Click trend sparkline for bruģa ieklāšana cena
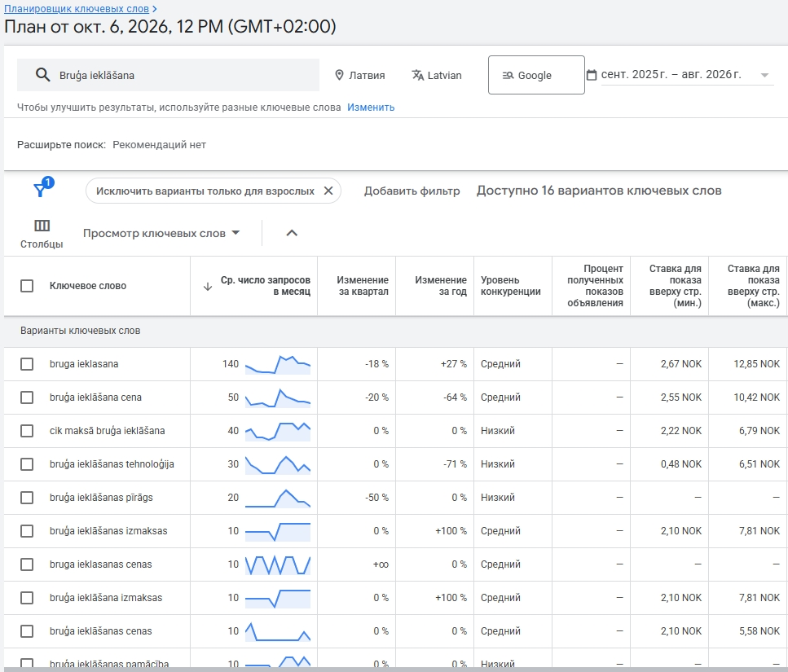The width and height of the screenshot is (788, 672). pos(277,397)
